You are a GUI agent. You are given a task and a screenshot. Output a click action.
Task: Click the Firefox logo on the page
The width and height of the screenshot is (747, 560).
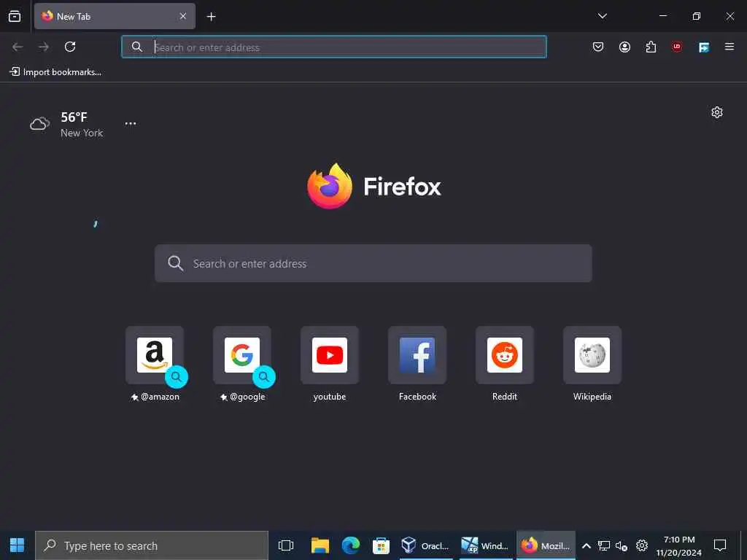[374, 186]
